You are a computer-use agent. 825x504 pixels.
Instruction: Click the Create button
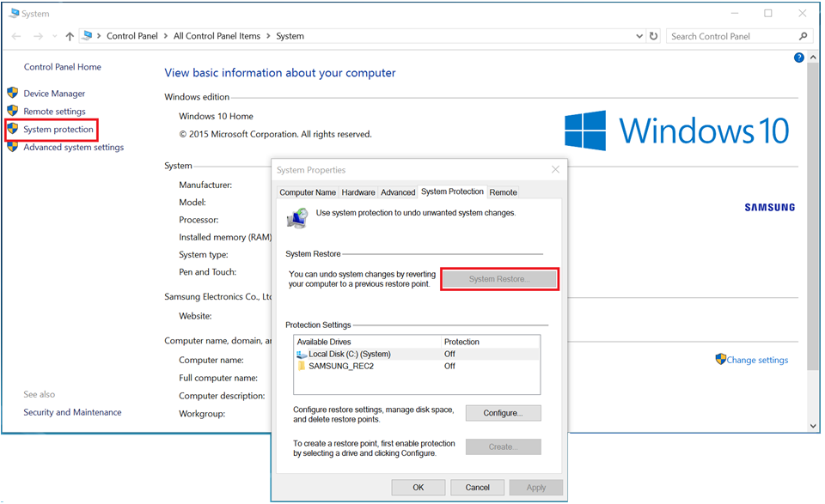point(503,446)
